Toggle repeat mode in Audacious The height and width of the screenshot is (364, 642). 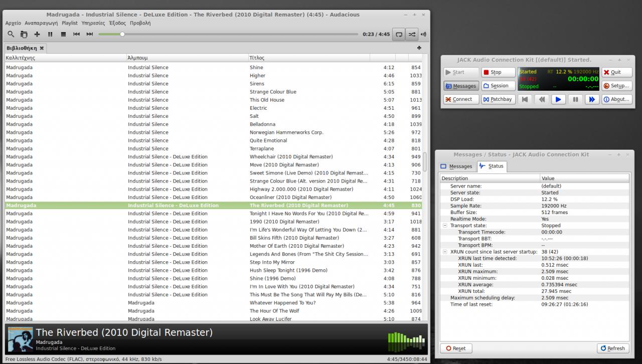(399, 34)
